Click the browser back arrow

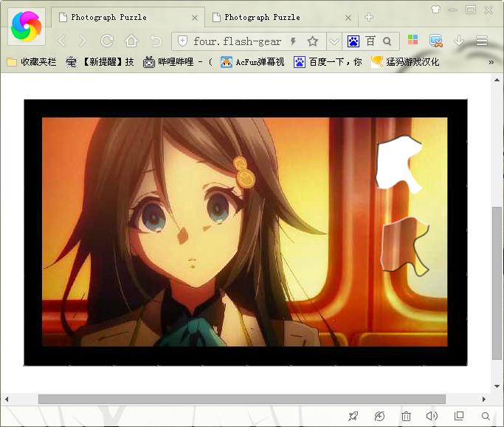pos(62,41)
